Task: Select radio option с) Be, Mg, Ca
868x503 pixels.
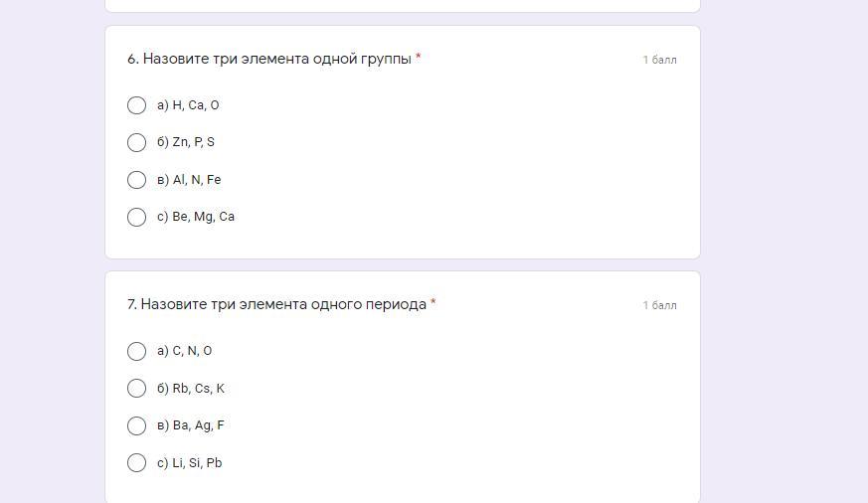Action: (137, 217)
